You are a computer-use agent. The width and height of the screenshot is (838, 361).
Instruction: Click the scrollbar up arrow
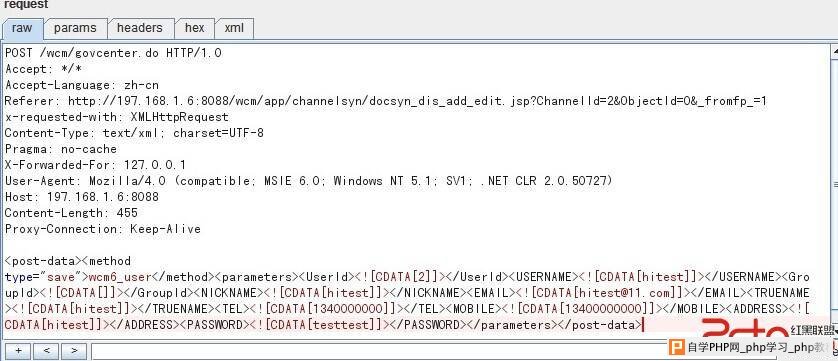tap(834, 50)
